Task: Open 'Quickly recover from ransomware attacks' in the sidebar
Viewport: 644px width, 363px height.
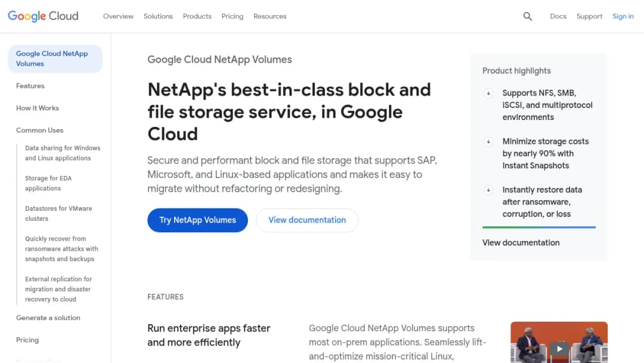Action: [61, 249]
